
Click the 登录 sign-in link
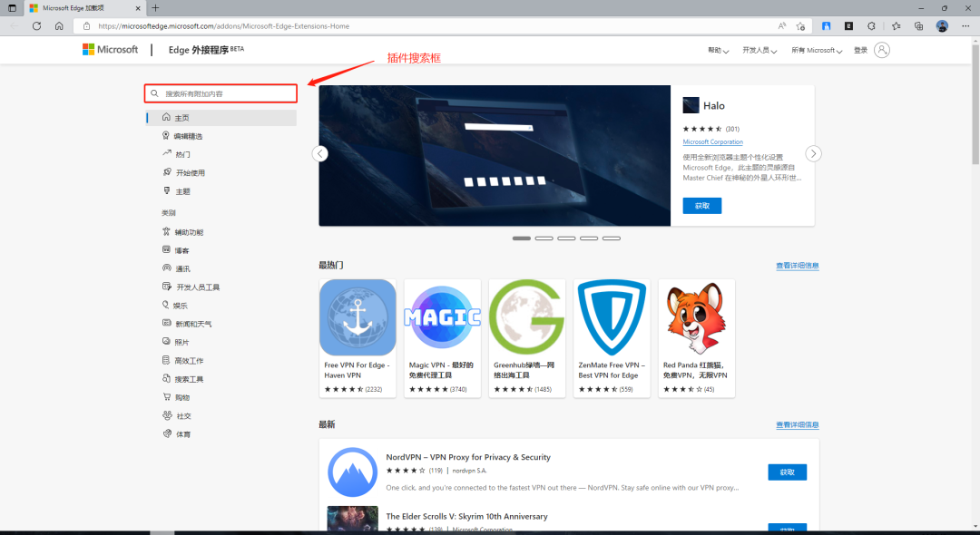[x=860, y=51]
